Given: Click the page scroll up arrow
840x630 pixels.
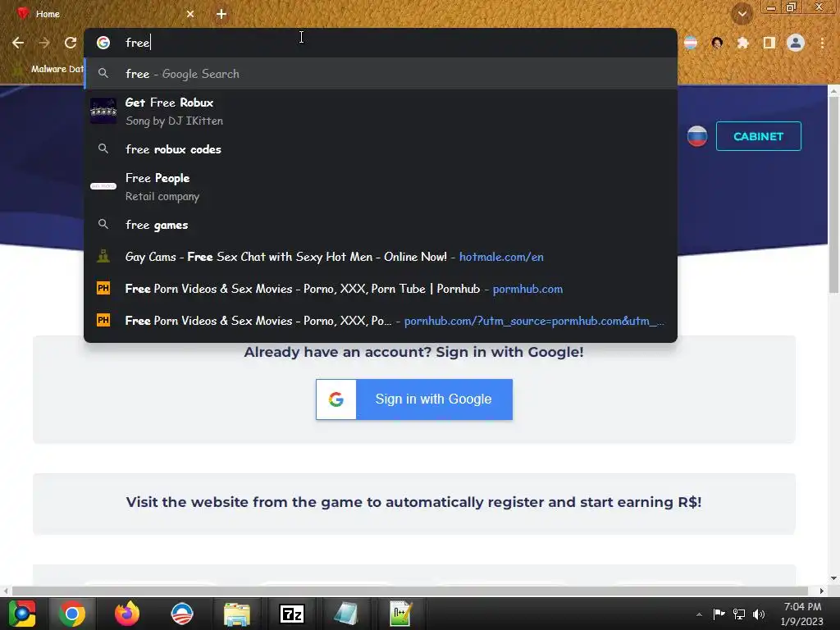Looking at the screenshot, I should pyautogui.click(x=833, y=91).
